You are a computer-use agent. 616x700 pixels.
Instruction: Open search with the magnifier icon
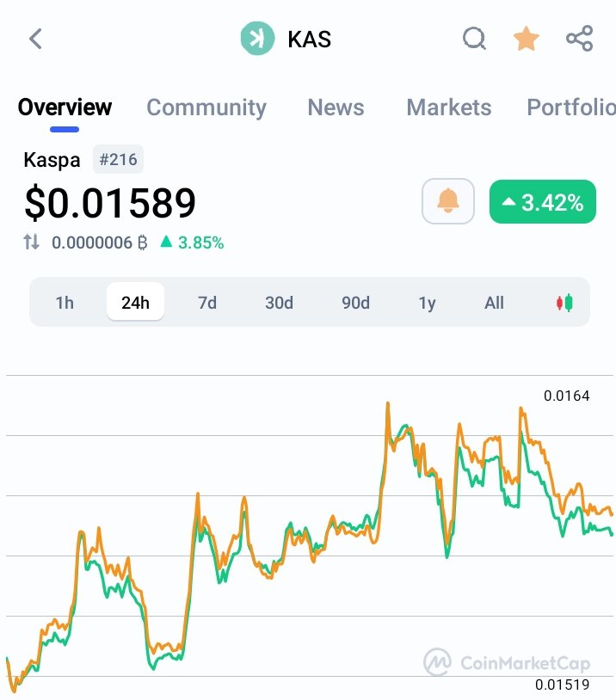pos(474,39)
